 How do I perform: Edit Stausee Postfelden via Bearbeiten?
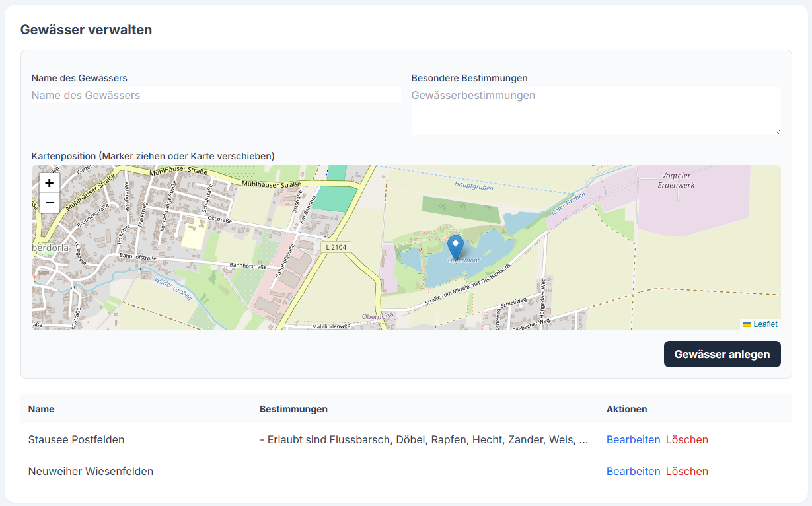(634, 439)
